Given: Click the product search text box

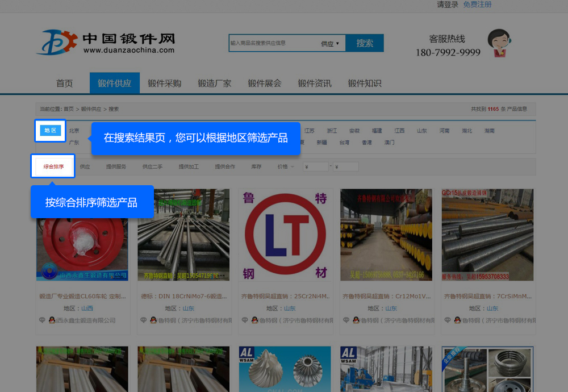Looking at the screenshot, I should (273, 43).
